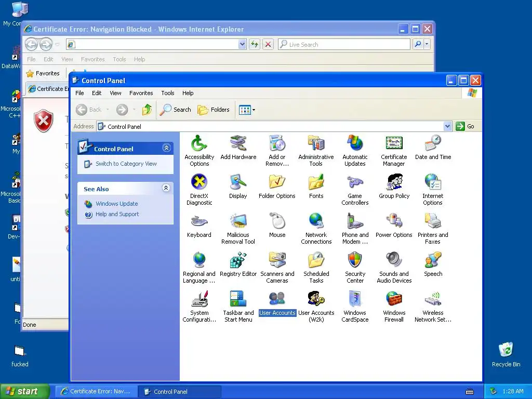This screenshot has width=532, height=399.
Task: Open Network Connections icon
Action: 316,229
